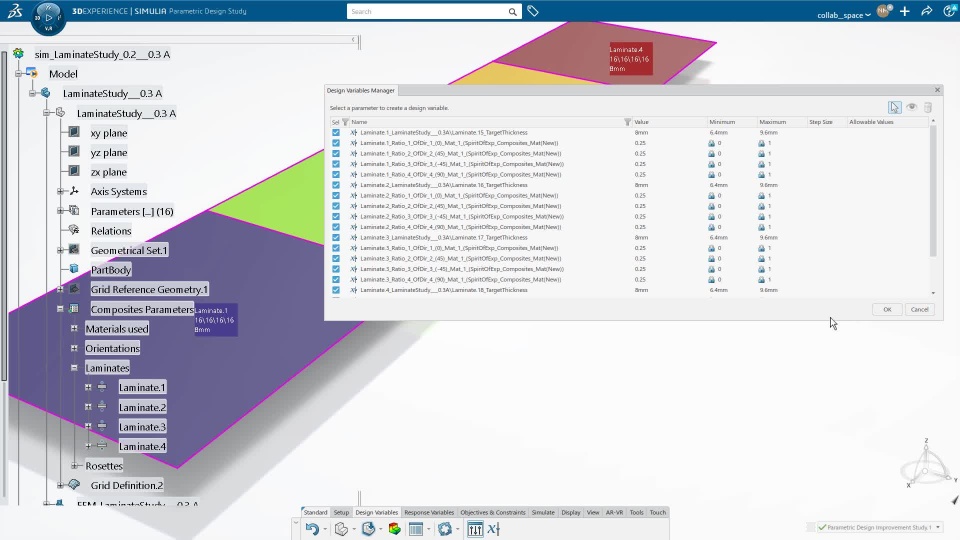
Task: Open the help icon in top bar
Action: pyautogui.click(x=950, y=11)
